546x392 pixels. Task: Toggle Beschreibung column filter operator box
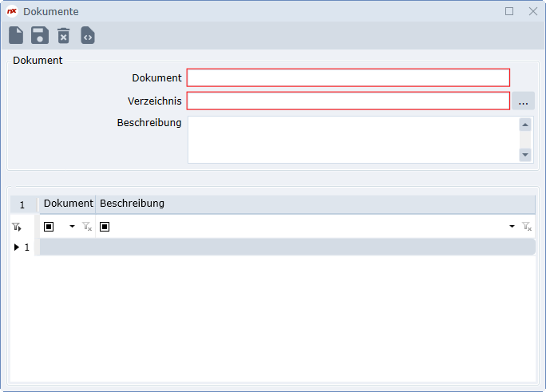pos(105,227)
